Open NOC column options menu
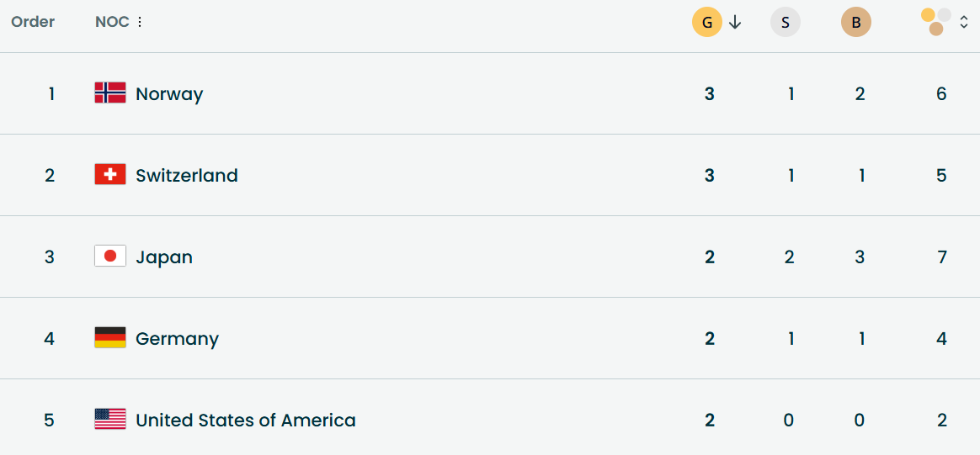The image size is (980, 455). pos(140,22)
